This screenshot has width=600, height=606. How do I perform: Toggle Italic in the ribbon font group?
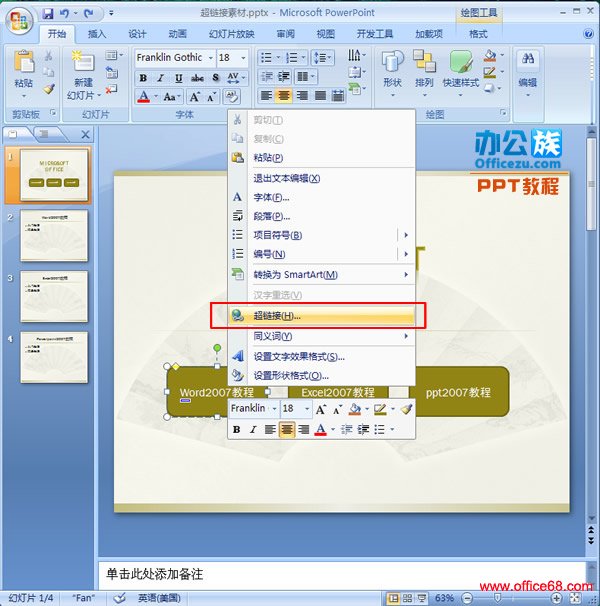tap(160, 78)
